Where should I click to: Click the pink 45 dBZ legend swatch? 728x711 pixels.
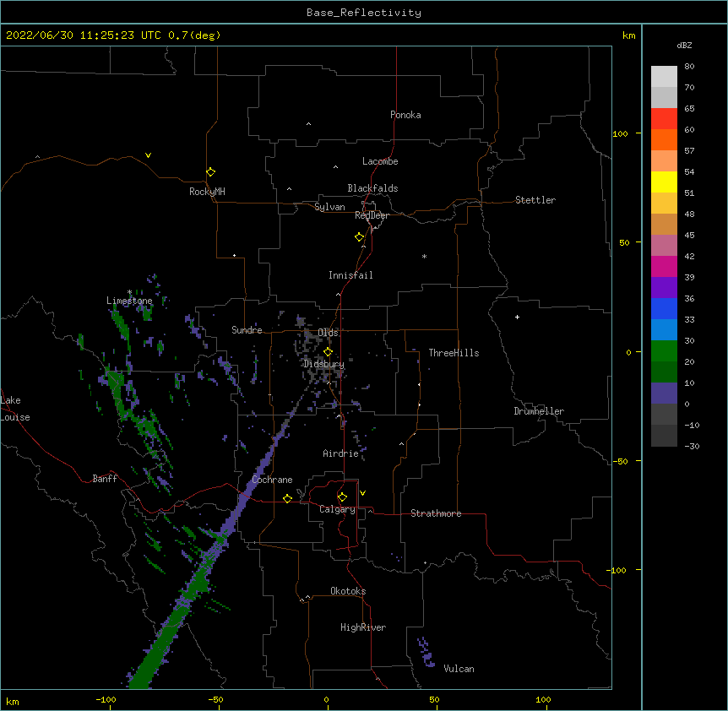tap(664, 245)
